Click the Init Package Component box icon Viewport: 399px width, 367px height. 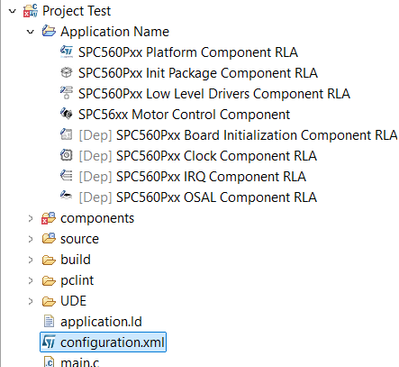67,72
